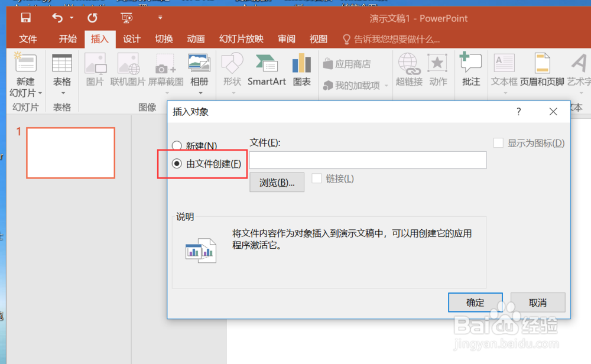Click the 相册 icon
This screenshot has width=591, height=364.
point(199,63)
